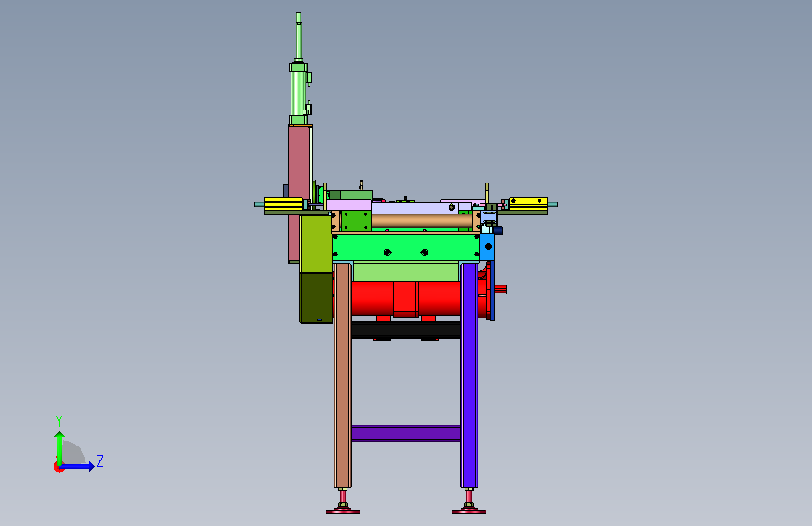The height and width of the screenshot is (526, 812).
Task: Select the purple right support leg
Action: (468, 375)
